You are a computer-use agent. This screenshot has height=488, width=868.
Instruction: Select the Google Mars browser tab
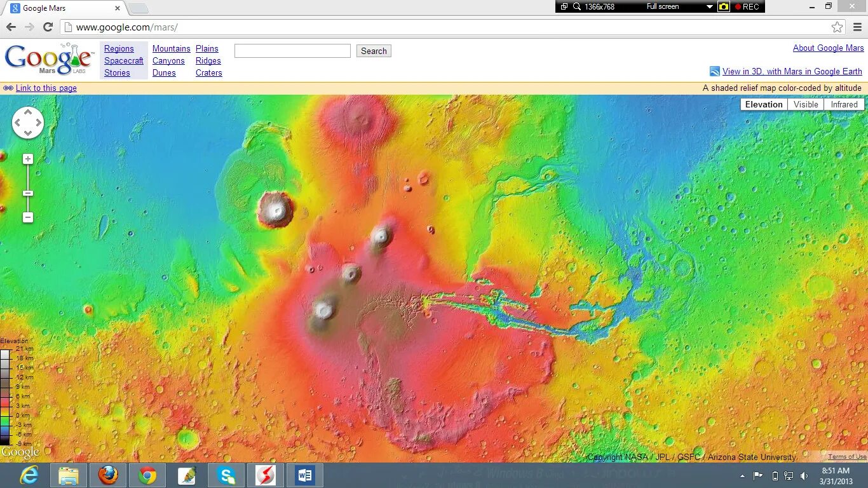click(x=64, y=8)
